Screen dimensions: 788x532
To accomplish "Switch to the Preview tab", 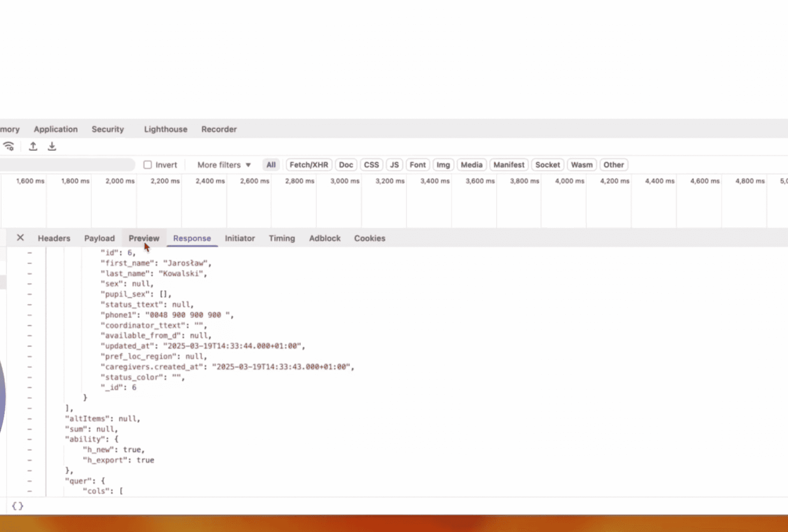I will [144, 238].
